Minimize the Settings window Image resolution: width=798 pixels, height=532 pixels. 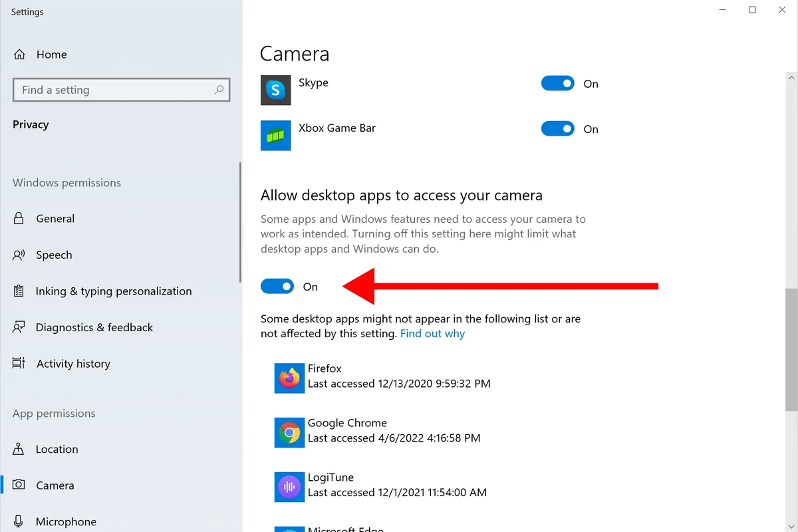click(x=722, y=10)
